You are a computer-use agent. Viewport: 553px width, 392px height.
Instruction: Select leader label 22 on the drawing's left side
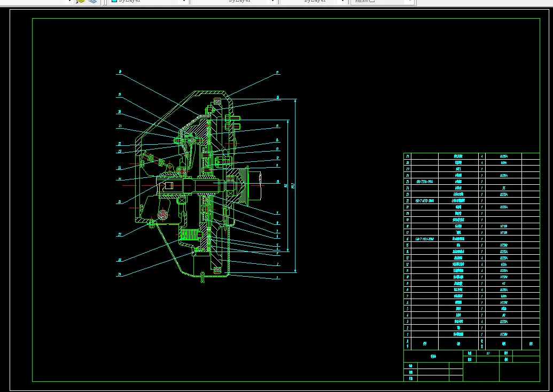point(120,144)
